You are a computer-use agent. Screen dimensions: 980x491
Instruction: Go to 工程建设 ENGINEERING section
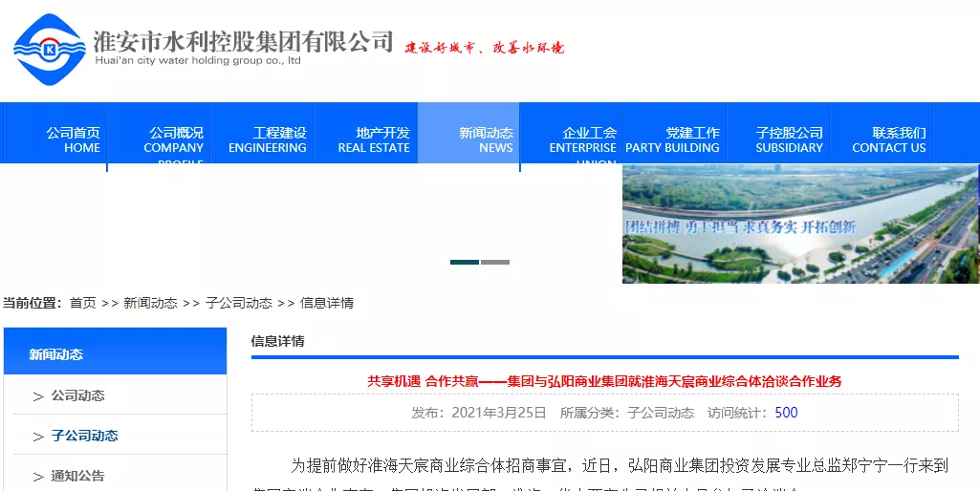tap(268, 139)
